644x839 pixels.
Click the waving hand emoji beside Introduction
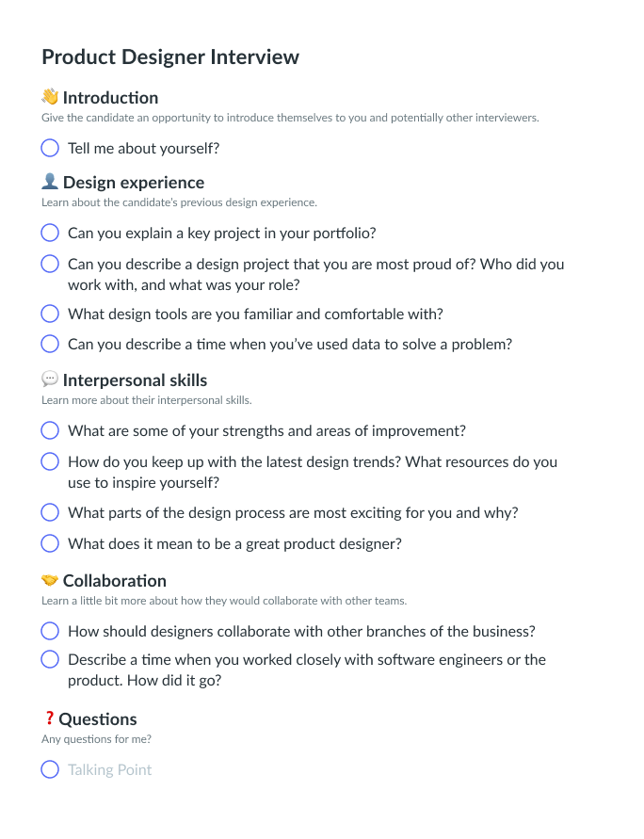(x=50, y=97)
